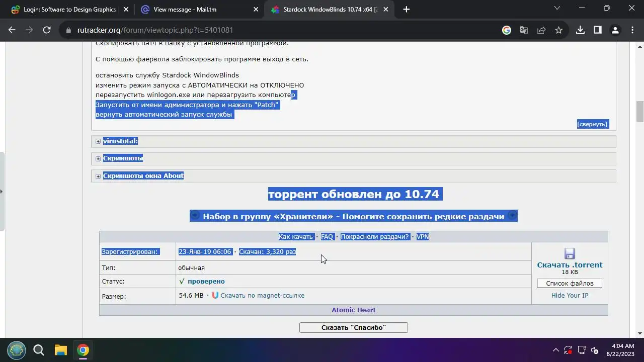Viewport: 644px width, 362px height.
Task: Click the browser forward arrow
Action: pos(29,30)
